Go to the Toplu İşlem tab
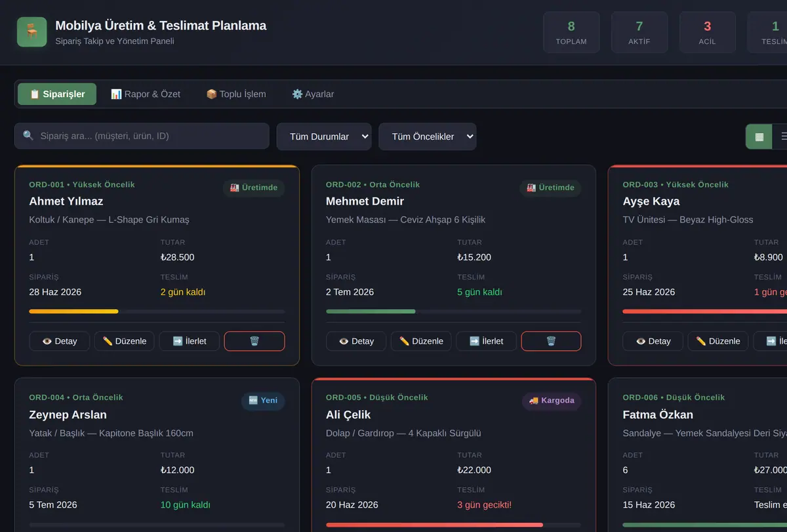 click(x=236, y=94)
